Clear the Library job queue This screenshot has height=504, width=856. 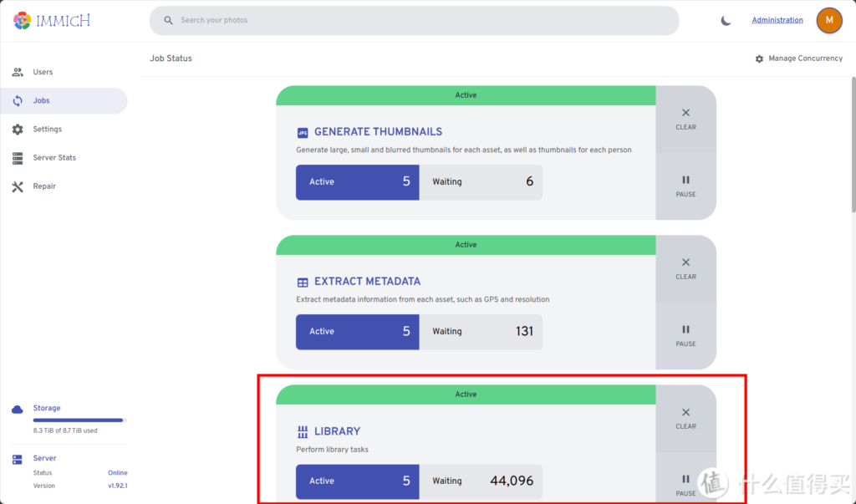685,418
